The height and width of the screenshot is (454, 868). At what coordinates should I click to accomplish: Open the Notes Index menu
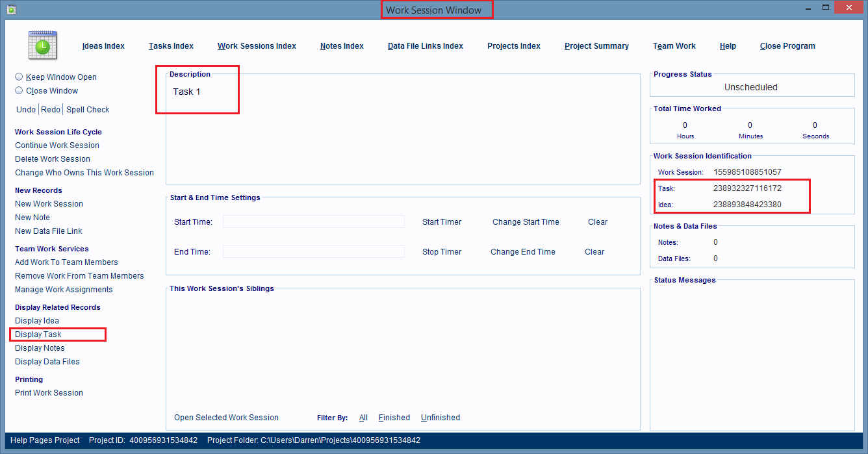tap(342, 46)
